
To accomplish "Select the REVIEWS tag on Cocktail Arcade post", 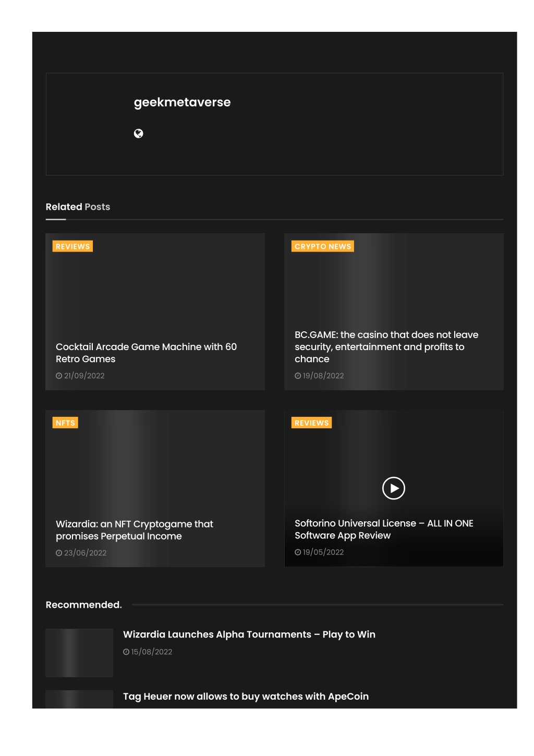I will [x=72, y=246].
